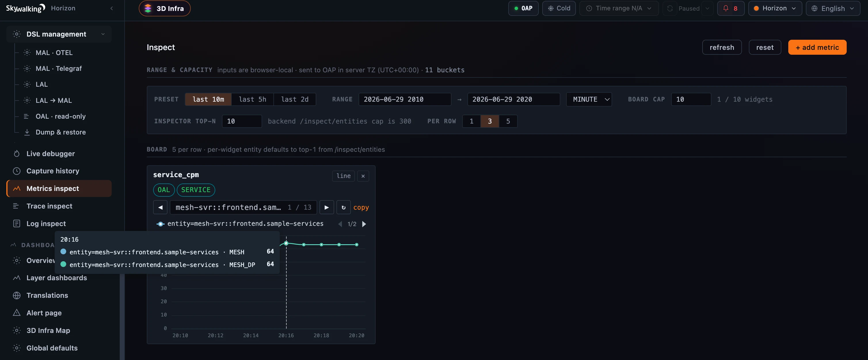Select the last 5h preset

252,99
